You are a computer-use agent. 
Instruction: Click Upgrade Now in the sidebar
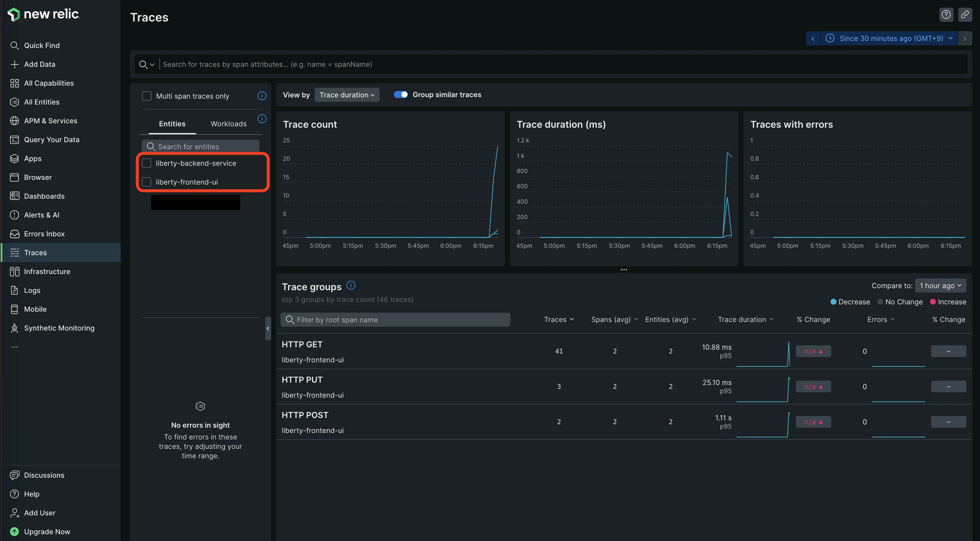(47, 532)
